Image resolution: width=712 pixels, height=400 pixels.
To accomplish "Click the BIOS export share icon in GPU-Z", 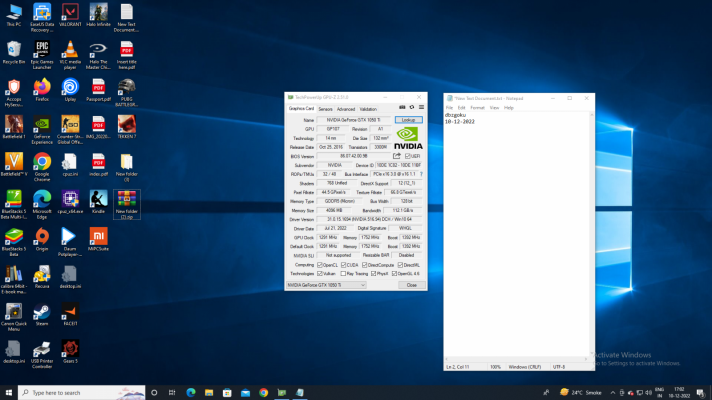I will pos(397,156).
